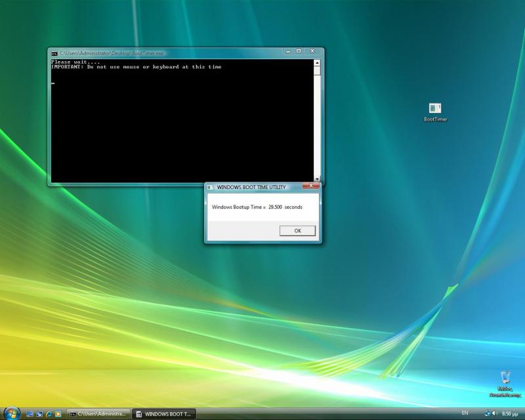This screenshot has height=420, width=525.
Task: Click the console window system menu icon
Action: [x=54, y=53]
